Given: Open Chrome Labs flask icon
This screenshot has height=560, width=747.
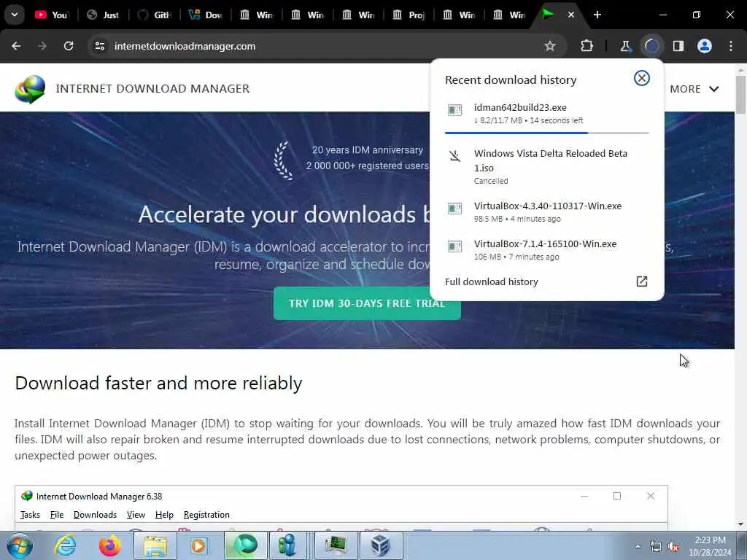Looking at the screenshot, I should click(x=625, y=46).
